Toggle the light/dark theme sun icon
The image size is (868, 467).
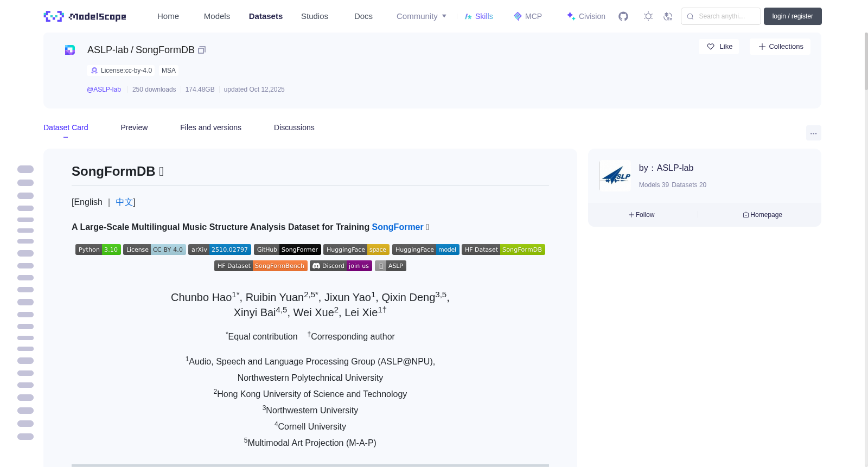pos(648,16)
